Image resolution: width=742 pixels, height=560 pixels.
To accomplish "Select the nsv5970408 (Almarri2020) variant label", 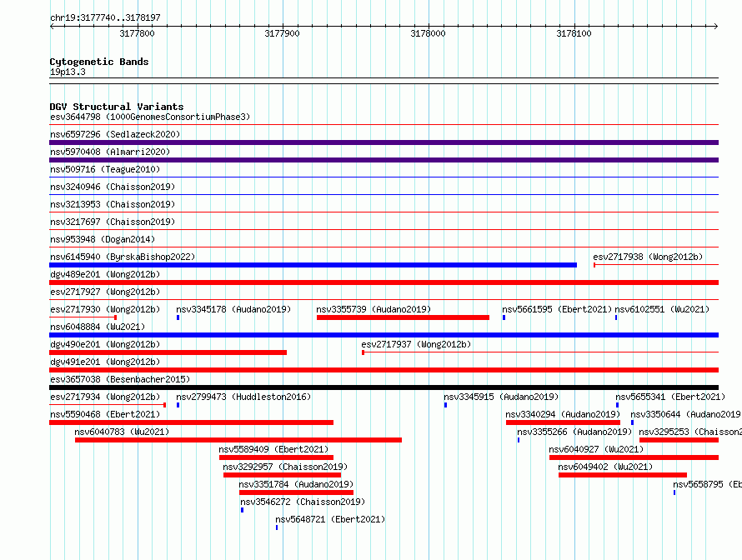I will [110, 152].
